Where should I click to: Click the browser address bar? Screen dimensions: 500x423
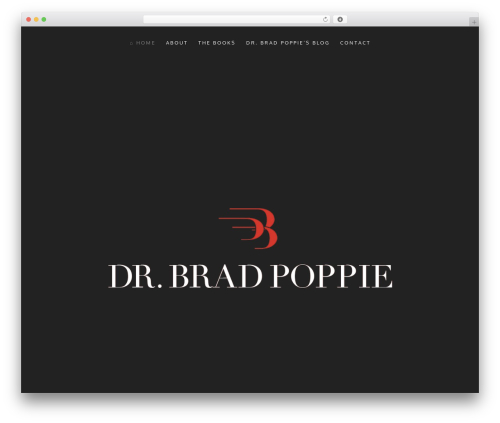tap(237, 19)
